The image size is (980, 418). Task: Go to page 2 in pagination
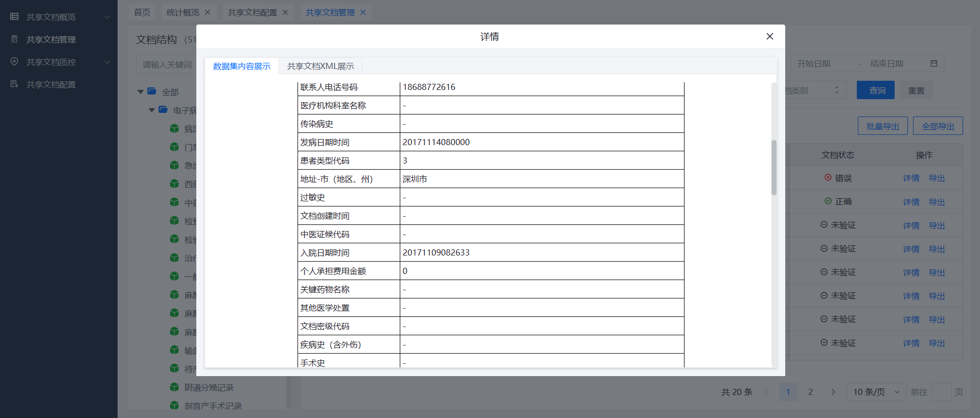pyautogui.click(x=810, y=392)
